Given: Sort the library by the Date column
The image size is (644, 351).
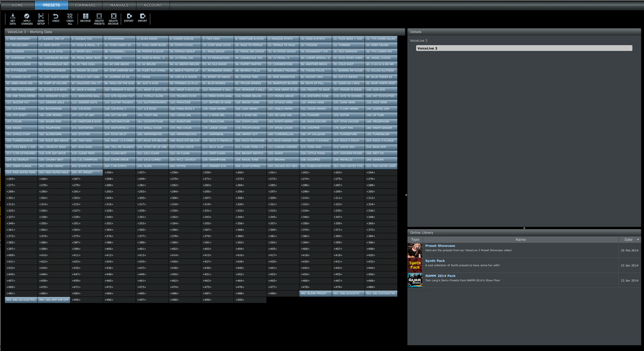Looking at the screenshot, I should 629,239.
